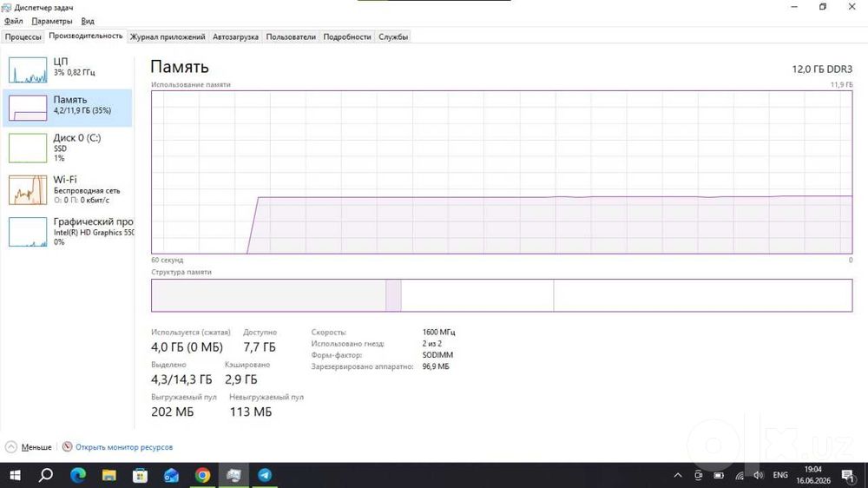Viewport: 868px width, 488px height.
Task: Open taskbar Search
Action: coord(46,475)
